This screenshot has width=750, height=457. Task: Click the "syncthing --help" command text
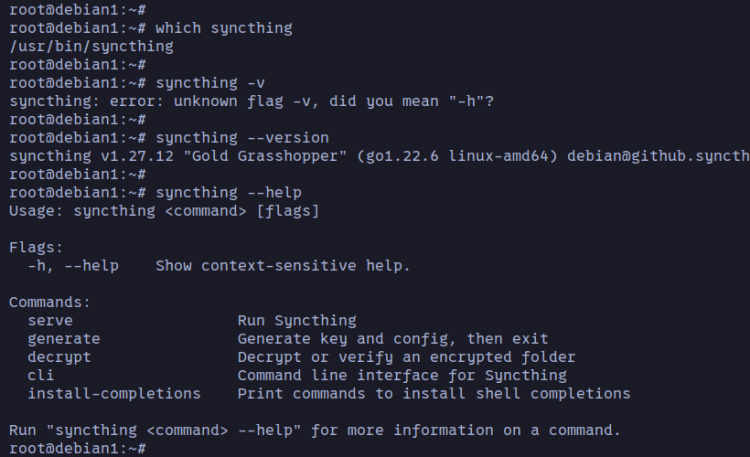coord(229,192)
